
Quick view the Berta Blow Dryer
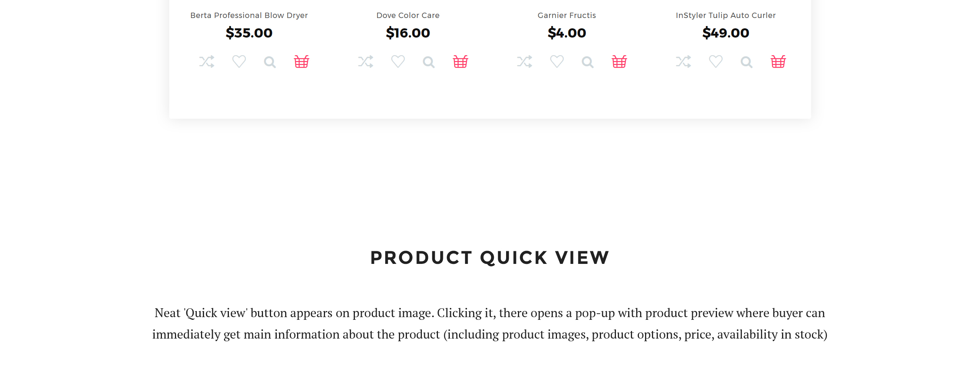click(x=270, y=62)
